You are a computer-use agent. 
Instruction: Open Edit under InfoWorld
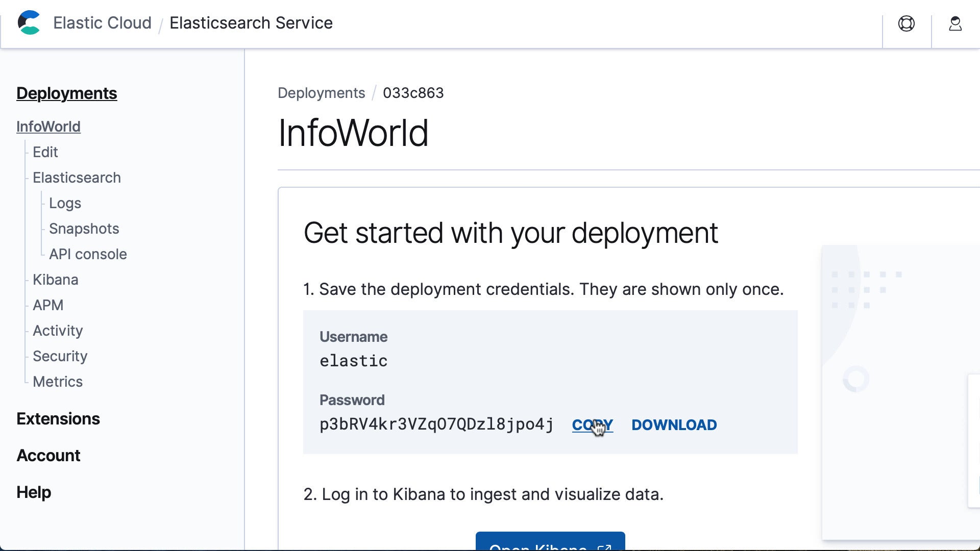[x=45, y=152]
